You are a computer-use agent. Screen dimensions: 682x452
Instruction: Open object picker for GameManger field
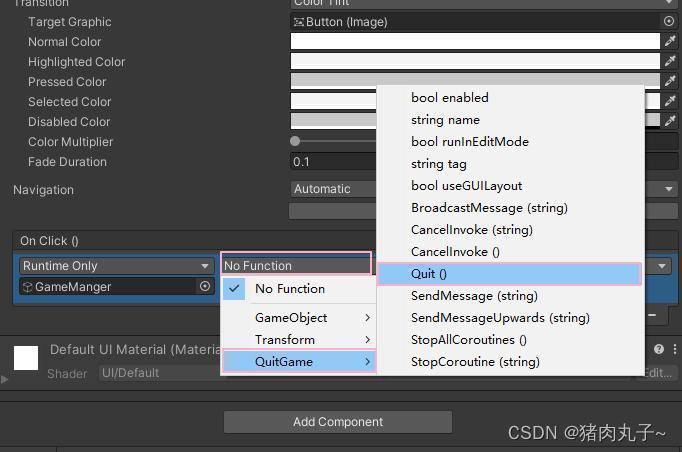[x=205, y=286]
